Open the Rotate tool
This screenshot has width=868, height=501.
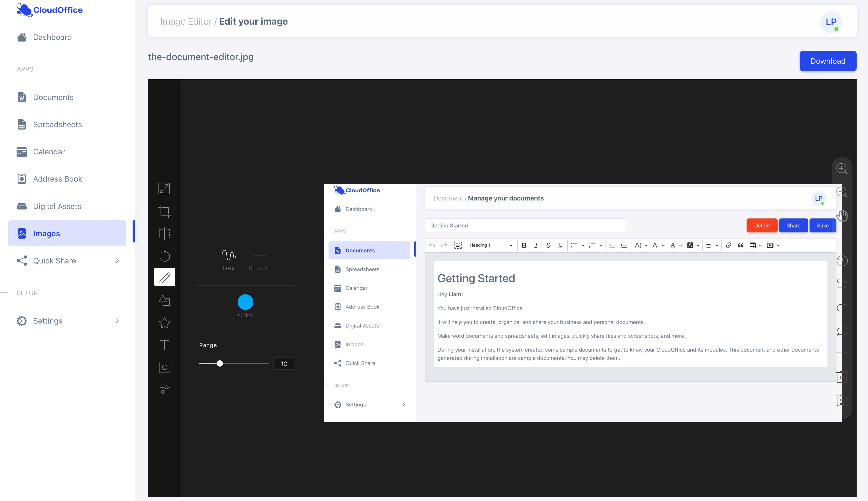(164, 256)
